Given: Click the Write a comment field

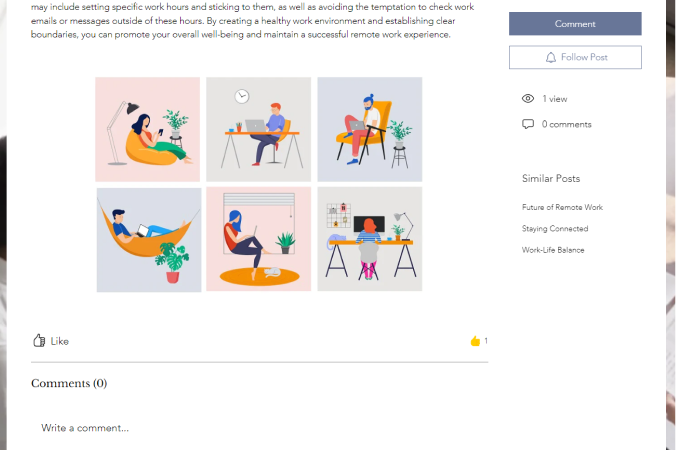Looking at the screenshot, I should coord(259,428).
